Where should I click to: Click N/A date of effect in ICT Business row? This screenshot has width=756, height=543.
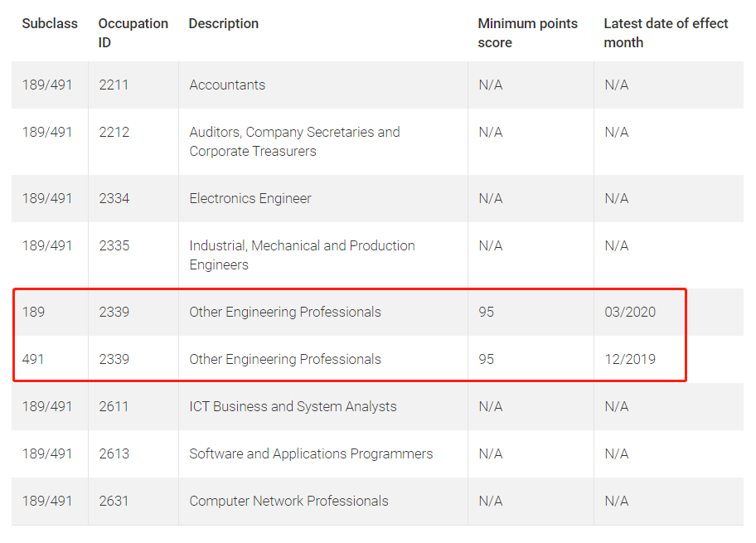pos(617,406)
